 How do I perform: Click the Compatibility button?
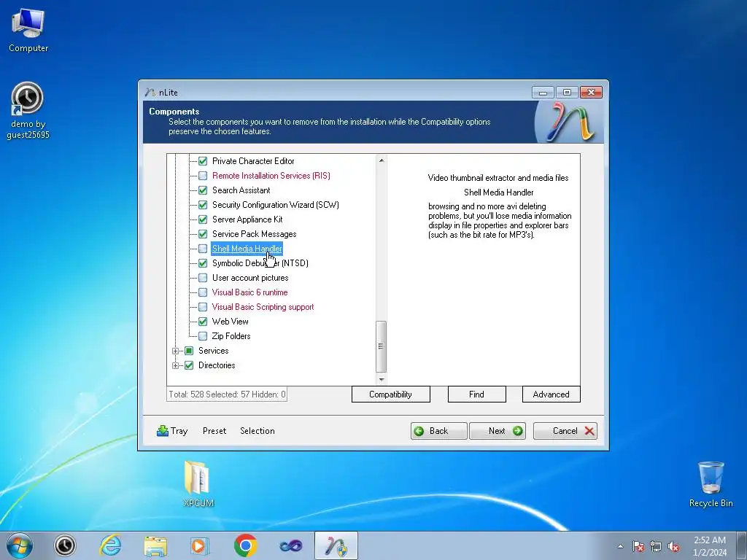(x=391, y=394)
